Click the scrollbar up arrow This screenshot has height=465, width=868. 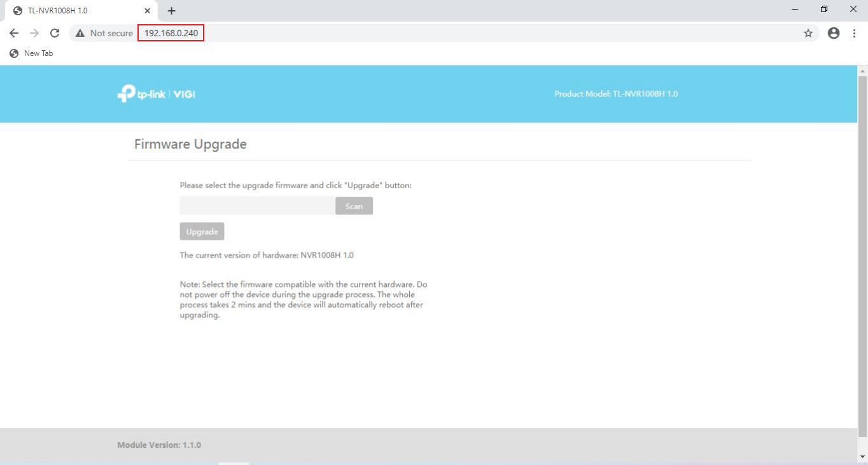point(863,70)
